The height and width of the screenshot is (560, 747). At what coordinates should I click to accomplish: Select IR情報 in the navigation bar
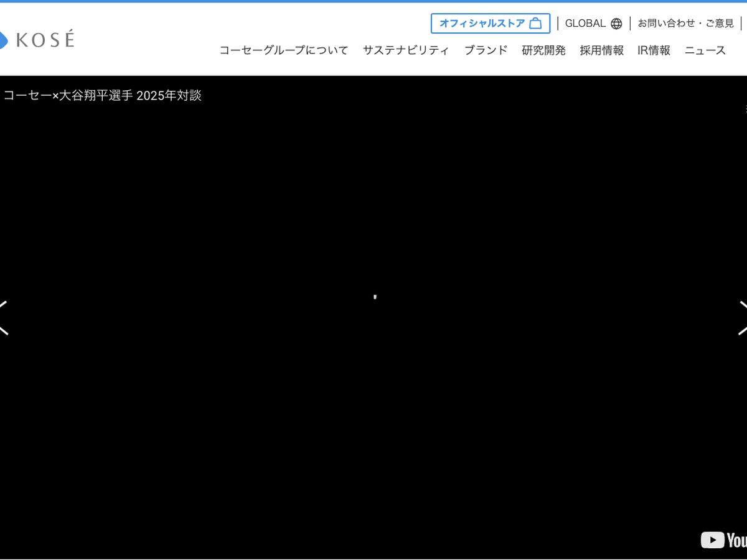pyautogui.click(x=654, y=50)
